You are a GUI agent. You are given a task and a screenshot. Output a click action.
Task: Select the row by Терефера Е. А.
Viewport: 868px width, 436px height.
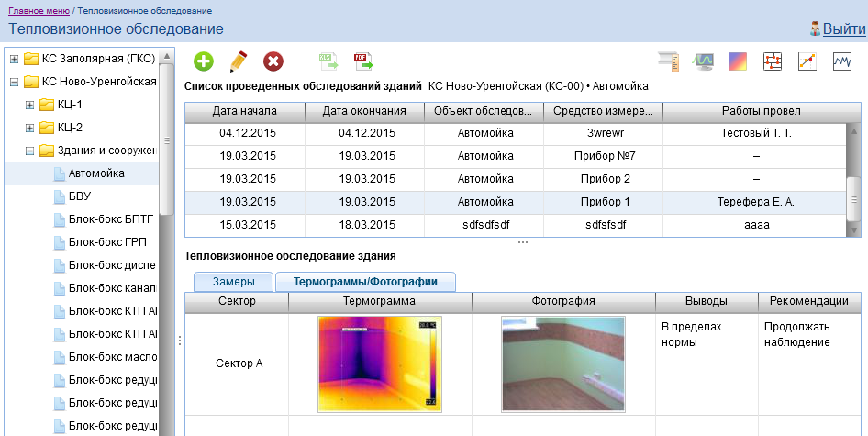516,202
